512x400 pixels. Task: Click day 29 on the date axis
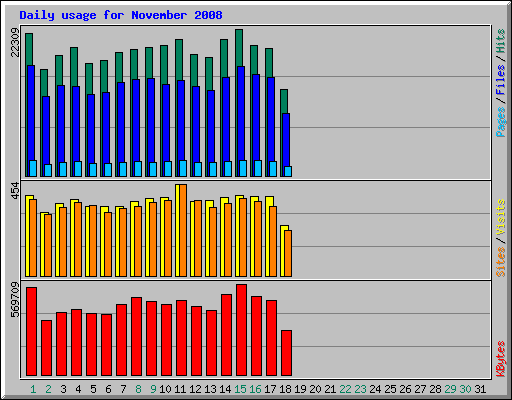click(450, 389)
